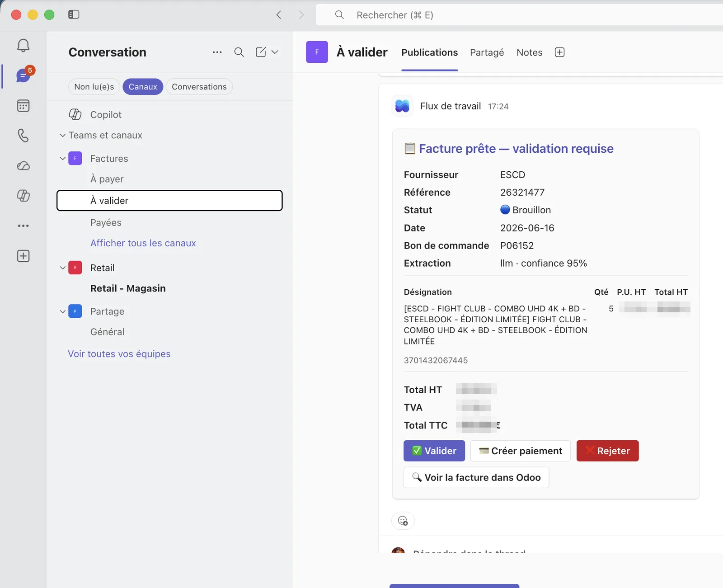Show more apps ellipsis in left rail
Viewport: 723px width, 588px height.
[23, 226]
